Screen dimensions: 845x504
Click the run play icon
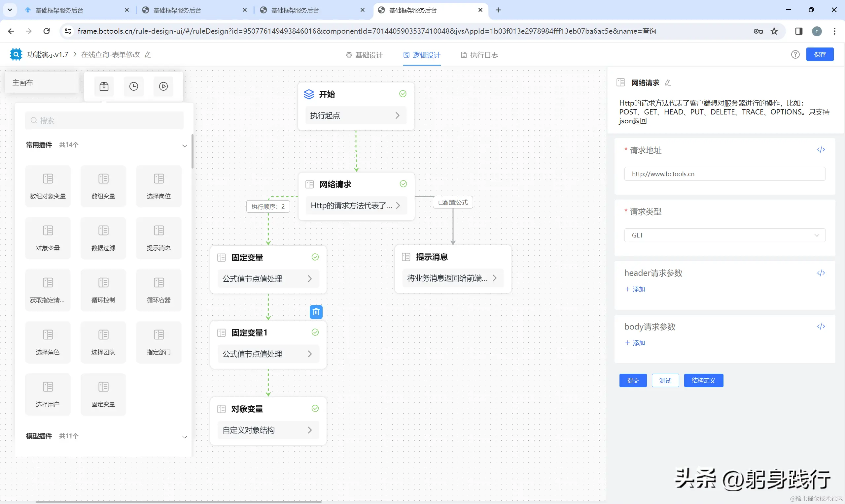163,87
